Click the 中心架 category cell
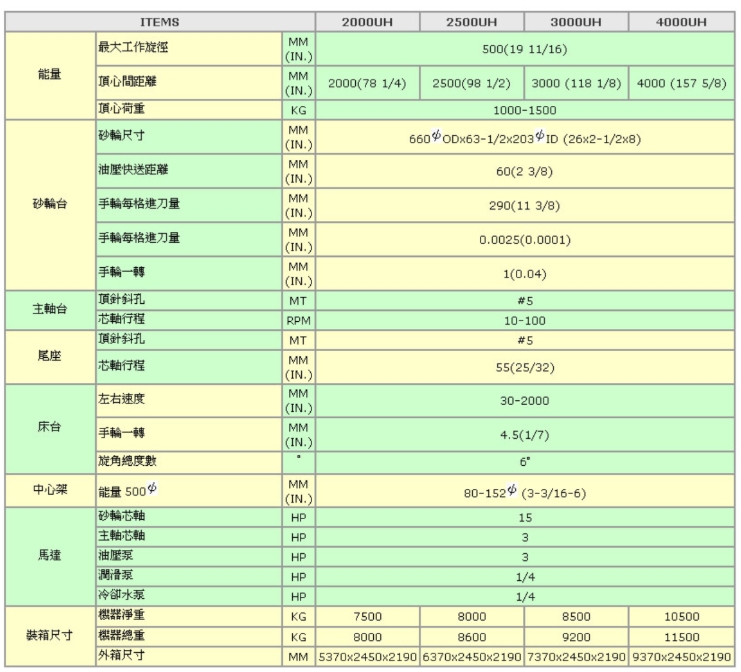Screen dimensions: 741x672 click(x=50, y=490)
